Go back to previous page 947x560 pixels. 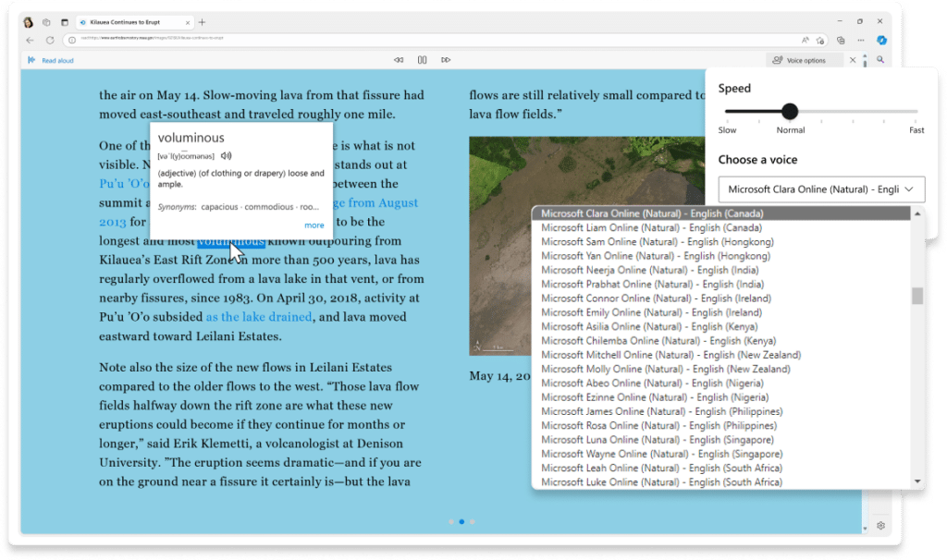31,40
